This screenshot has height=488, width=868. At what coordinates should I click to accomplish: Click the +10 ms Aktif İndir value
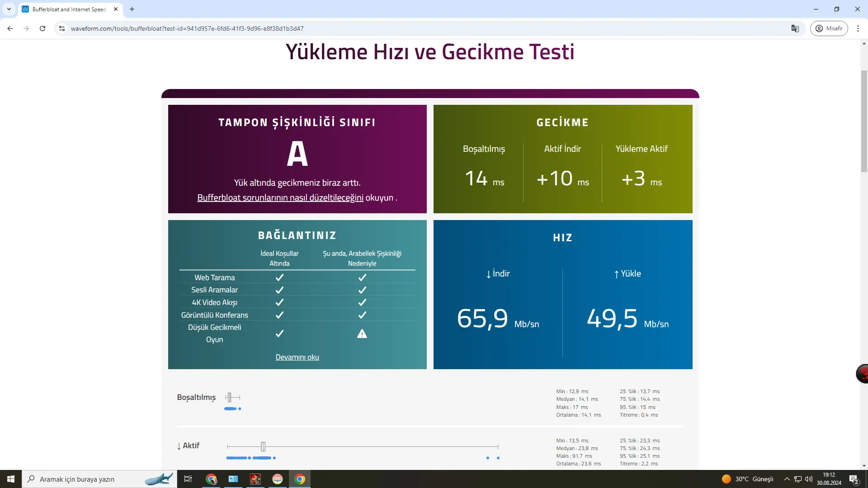(x=563, y=178)
